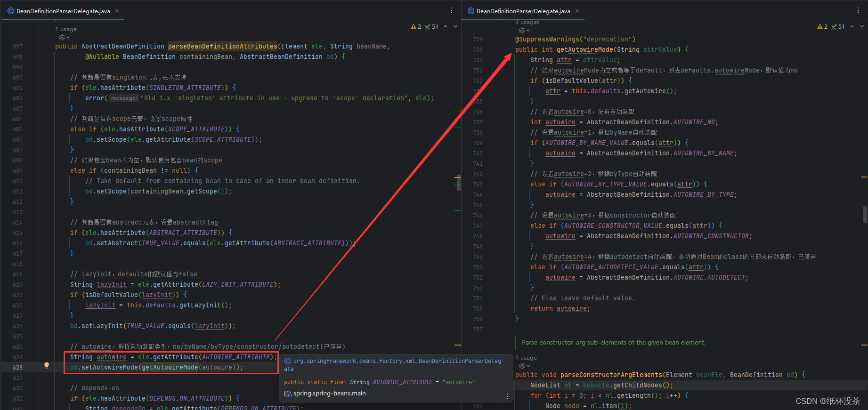Click getLazyInit() call on line 622
This screenshot has height=410, width=868.
[204, 305]
